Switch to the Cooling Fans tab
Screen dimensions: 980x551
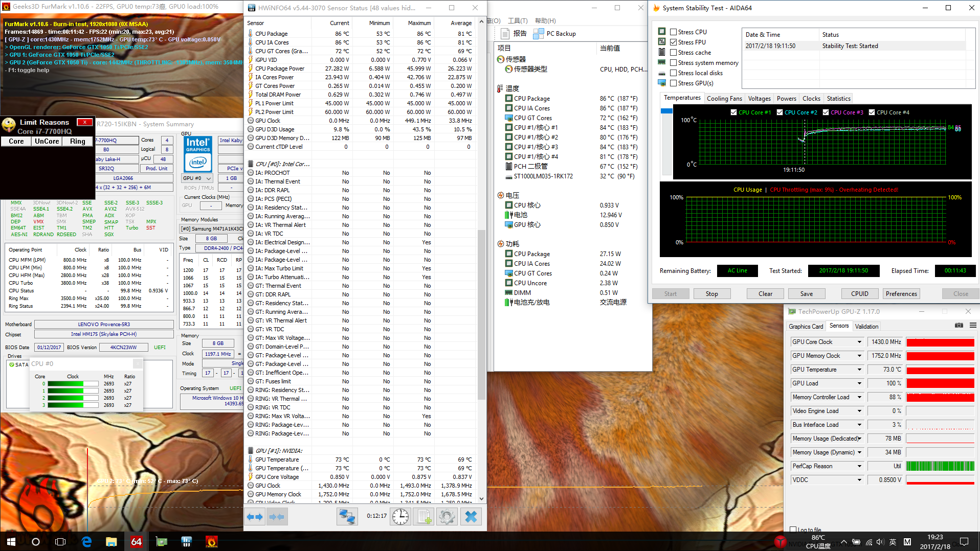724,99
